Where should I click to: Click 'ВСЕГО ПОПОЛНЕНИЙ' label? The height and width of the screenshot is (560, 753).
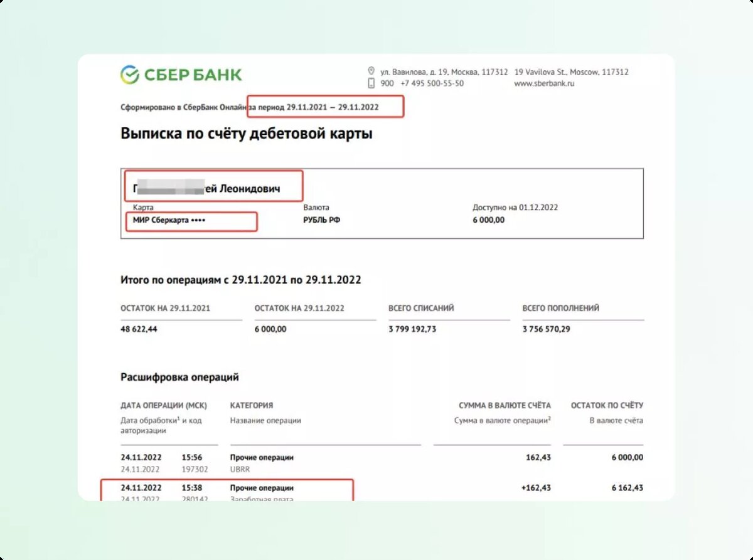tap(560, 309)
